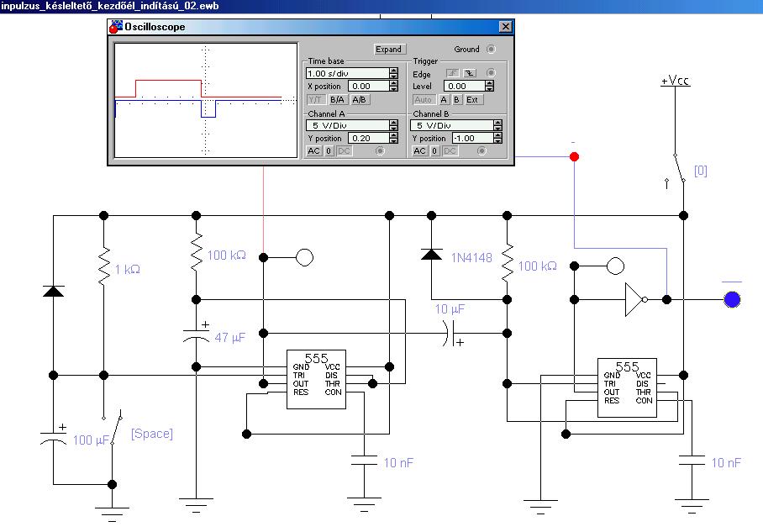Select the 1N4148 diode symbol

(x=431, y=255)
